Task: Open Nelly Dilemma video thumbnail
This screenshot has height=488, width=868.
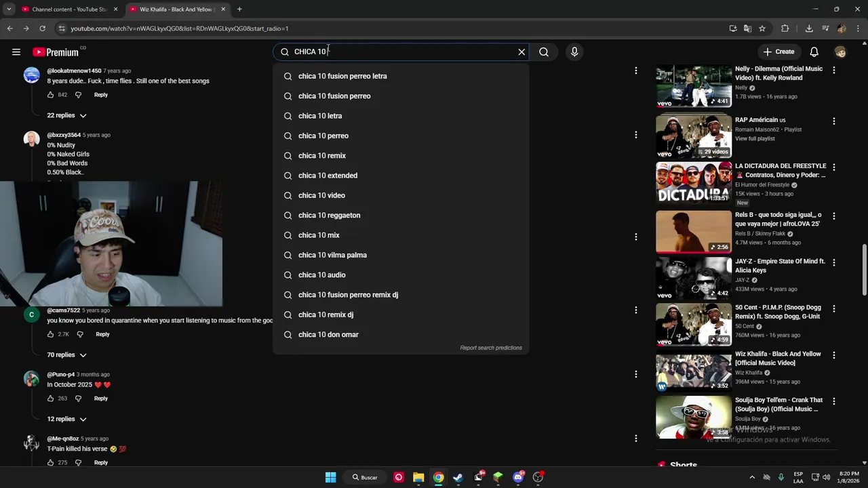Action: tap(694, 86)
